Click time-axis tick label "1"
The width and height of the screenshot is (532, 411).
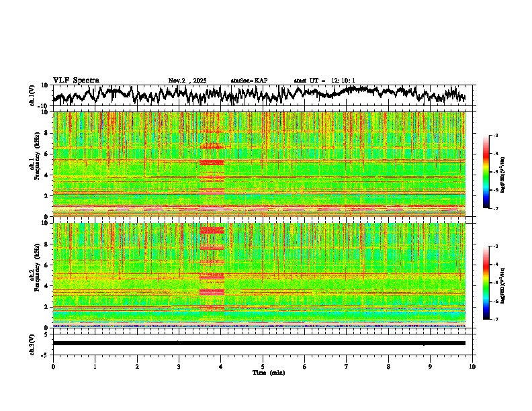95,367
